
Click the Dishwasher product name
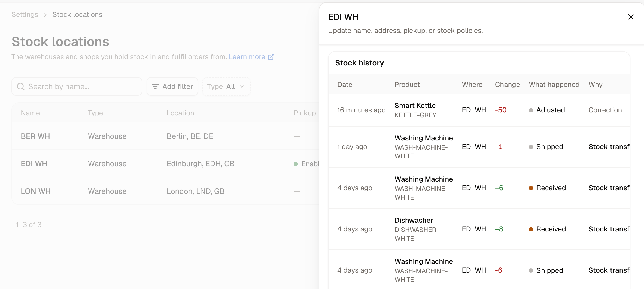coord(414,220)
